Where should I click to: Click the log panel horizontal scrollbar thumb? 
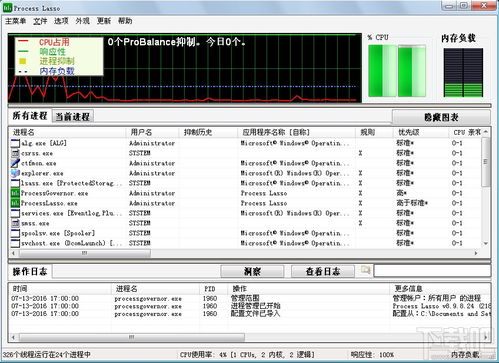(x=132, y=337)
